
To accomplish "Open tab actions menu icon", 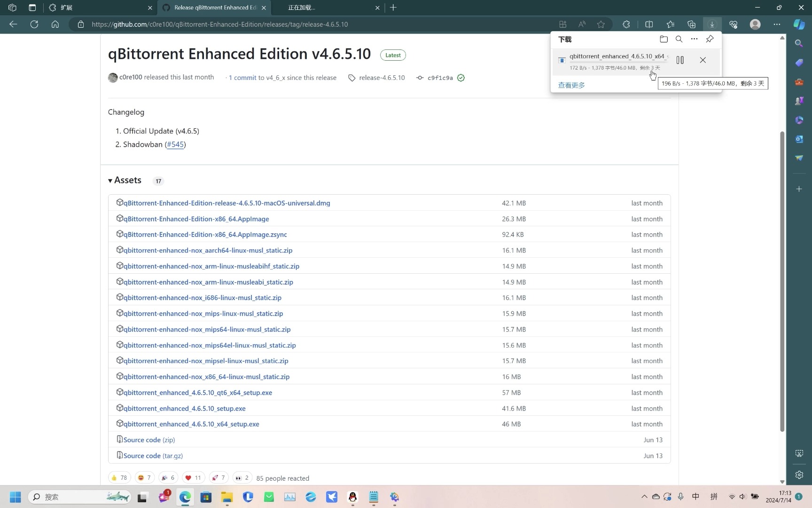I will 32,8.
